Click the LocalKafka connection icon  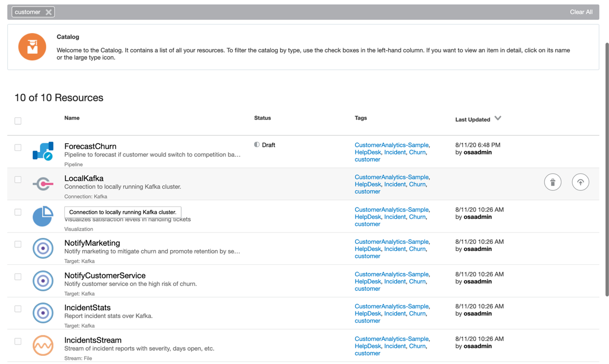(43, 184)
